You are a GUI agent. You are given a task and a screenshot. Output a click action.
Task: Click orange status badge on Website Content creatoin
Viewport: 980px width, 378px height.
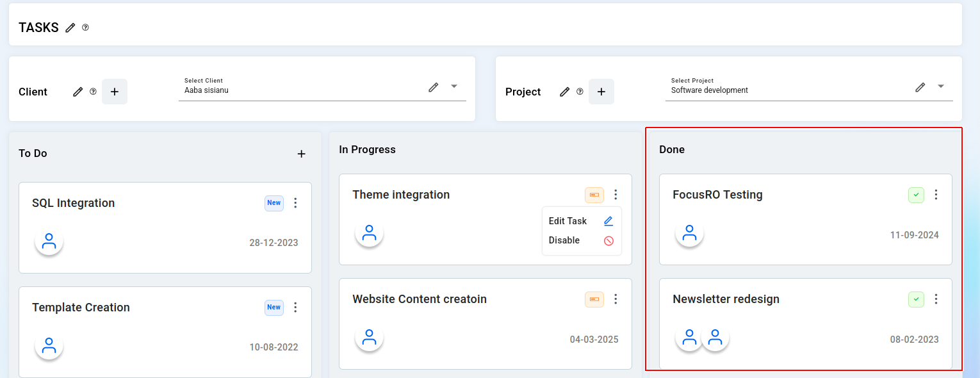(x=594, y=299)
